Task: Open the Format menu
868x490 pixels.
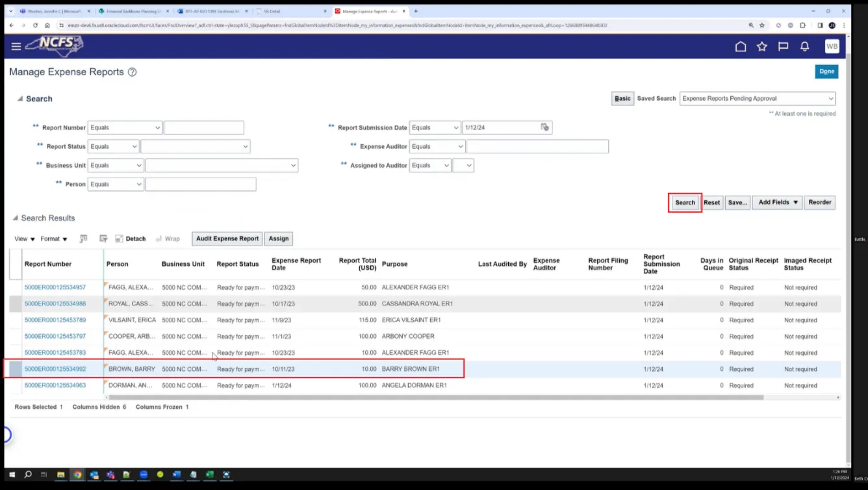Action: [x=53, y=239]
